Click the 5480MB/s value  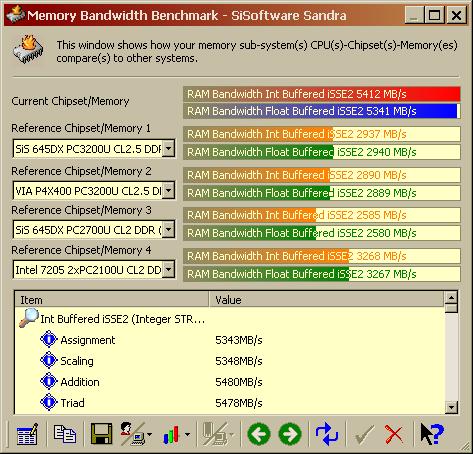[239, 382]
